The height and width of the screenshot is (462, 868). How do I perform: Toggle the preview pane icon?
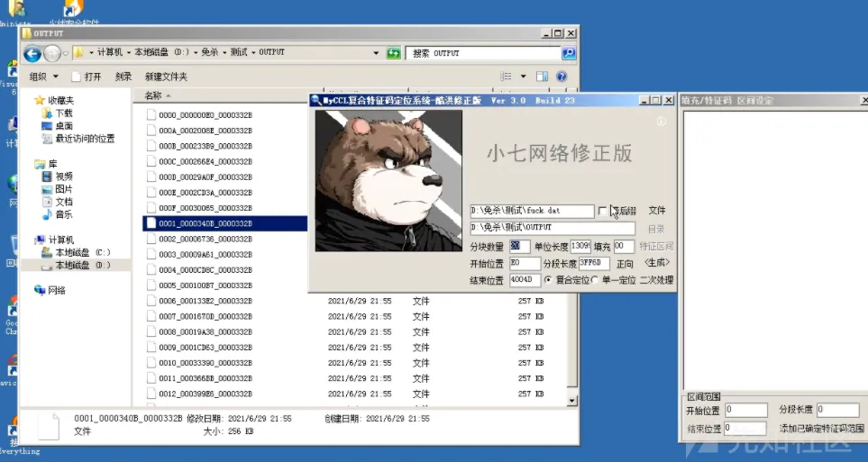[542, 77]
